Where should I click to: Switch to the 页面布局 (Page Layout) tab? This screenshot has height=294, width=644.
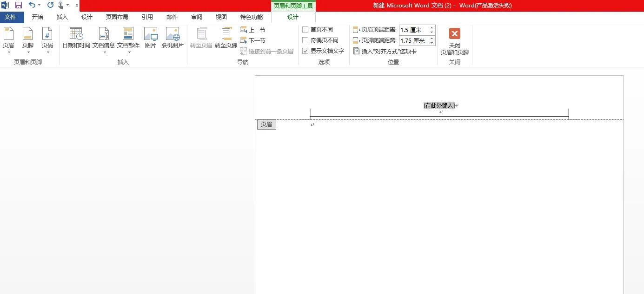coord(117,17)
